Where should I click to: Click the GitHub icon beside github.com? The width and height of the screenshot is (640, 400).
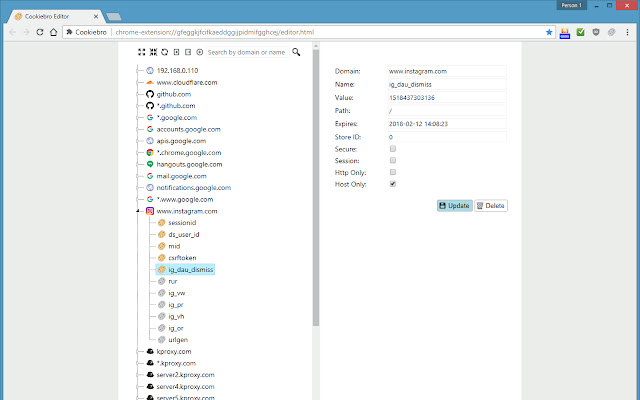tap(150, 93)
